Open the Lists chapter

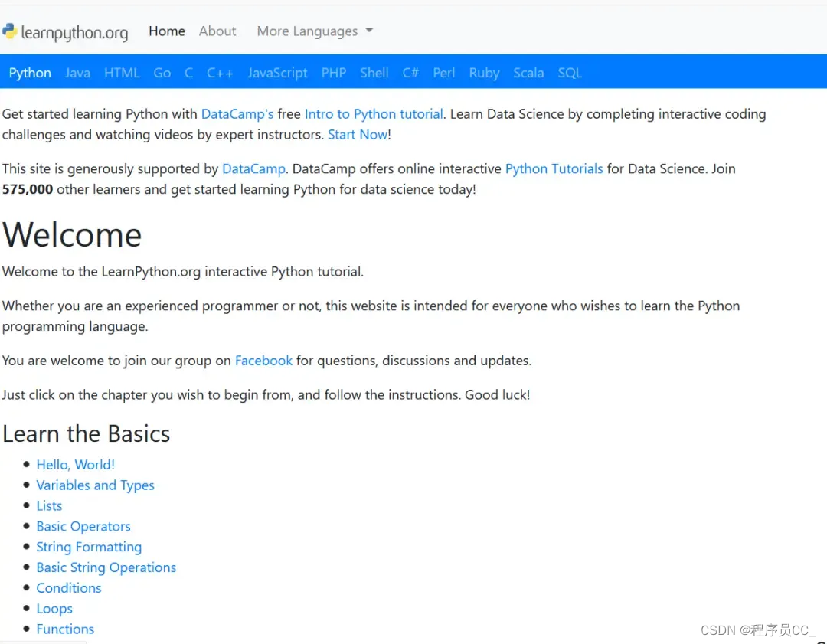pyautogui.click(x=49, y=506)
